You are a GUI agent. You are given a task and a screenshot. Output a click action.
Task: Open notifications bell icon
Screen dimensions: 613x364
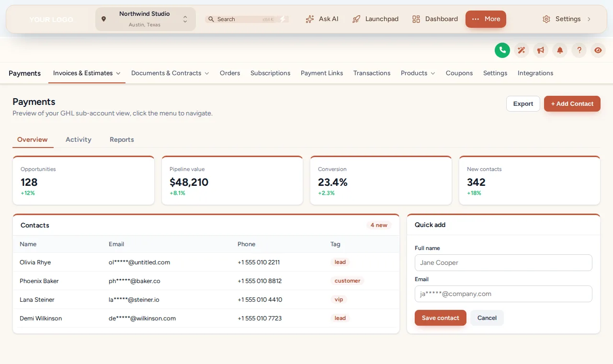point(560,50)
